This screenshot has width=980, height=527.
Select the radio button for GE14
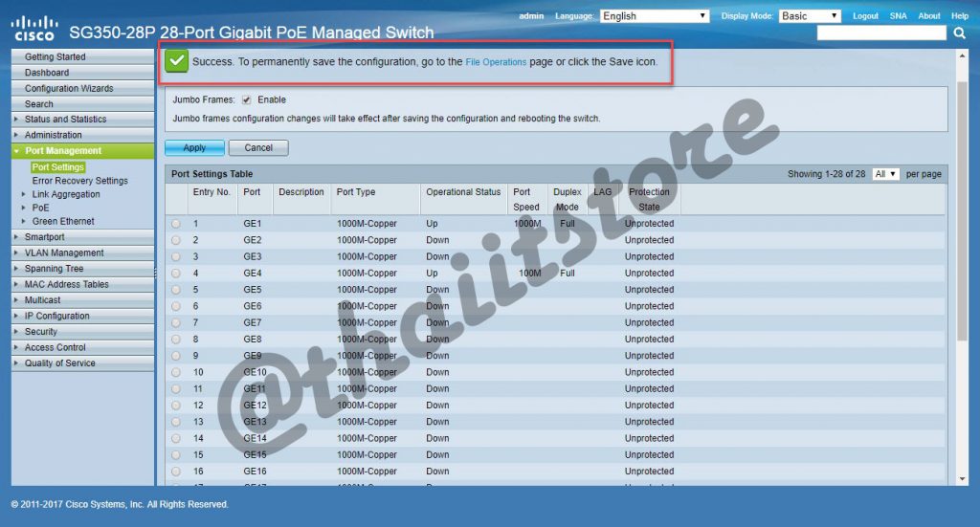pyautogui.click(x=176, y=438)
